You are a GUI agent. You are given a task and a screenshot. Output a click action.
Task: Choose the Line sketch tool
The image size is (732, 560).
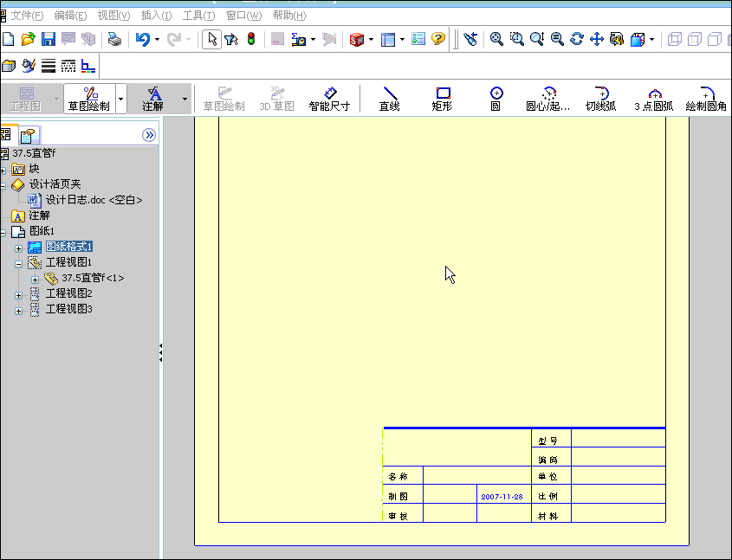click(x=389, y=99)
